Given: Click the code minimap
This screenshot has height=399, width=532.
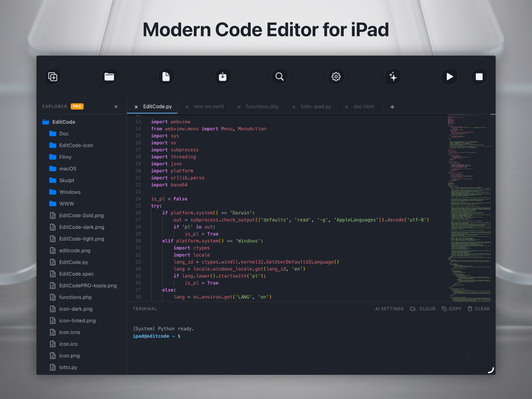Looking at the screenshot, I should (469, 208).
